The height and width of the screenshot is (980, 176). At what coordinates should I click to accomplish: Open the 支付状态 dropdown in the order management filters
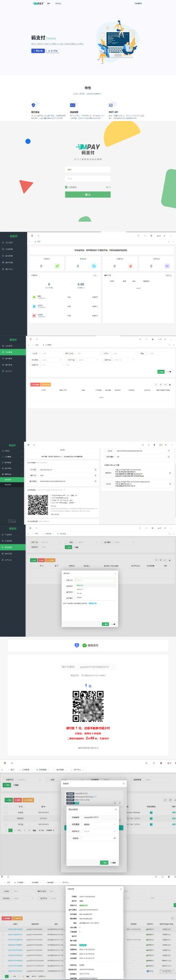(x=51, y=360)
